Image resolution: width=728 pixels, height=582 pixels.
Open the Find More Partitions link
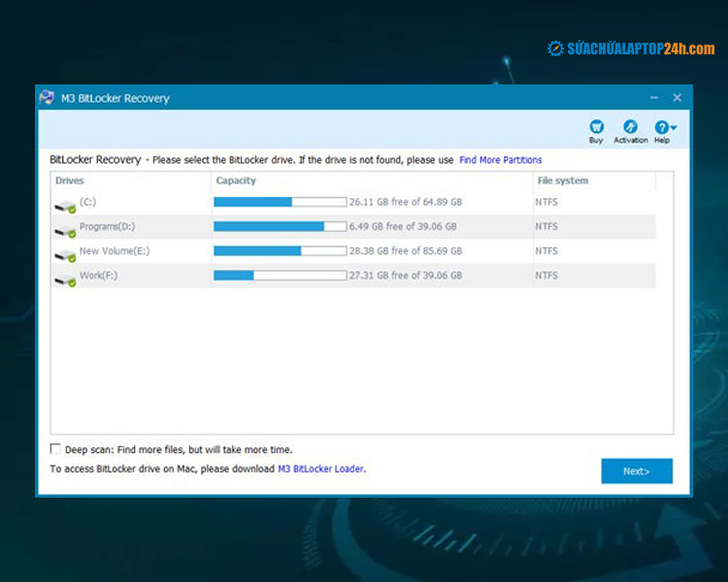(x=501, y=160)
